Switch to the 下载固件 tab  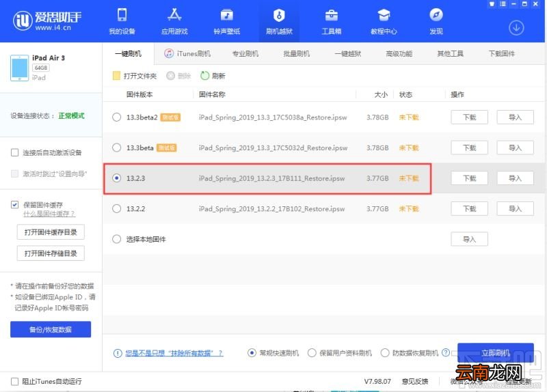coord(502,54)
